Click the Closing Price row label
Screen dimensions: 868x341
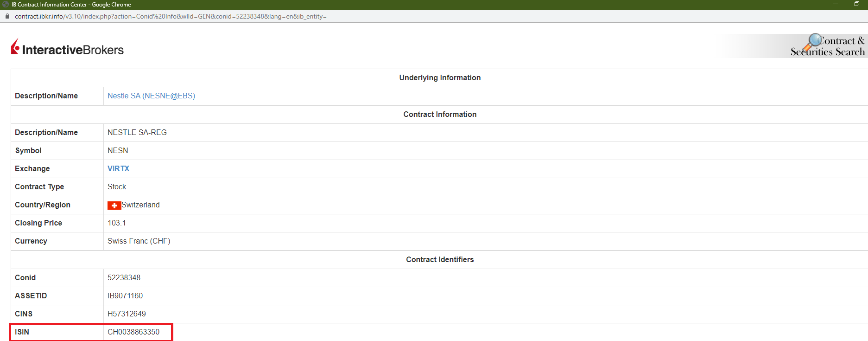click(x=38, y=223)
